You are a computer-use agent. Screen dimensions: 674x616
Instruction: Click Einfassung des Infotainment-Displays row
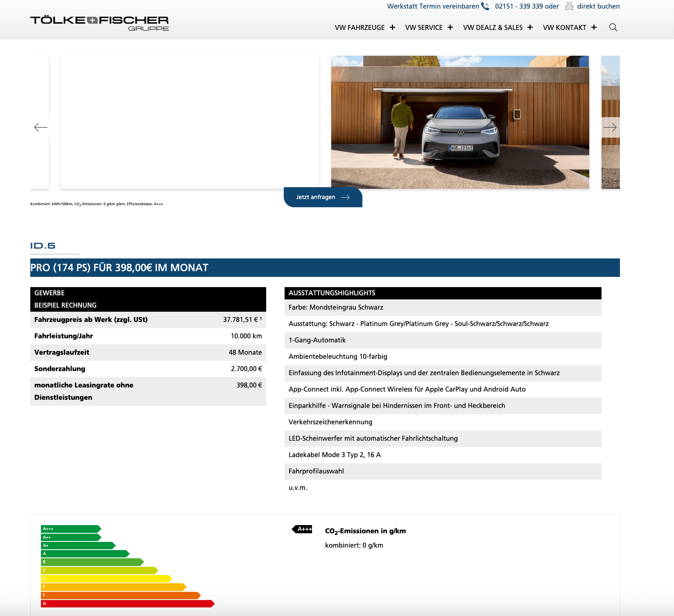[x=443, y=373]
